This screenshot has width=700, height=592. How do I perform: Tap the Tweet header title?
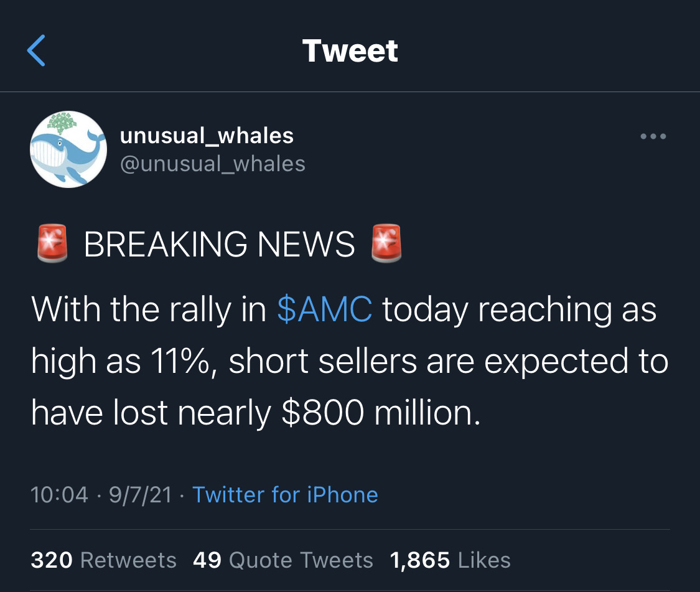[x=350, y=50]
